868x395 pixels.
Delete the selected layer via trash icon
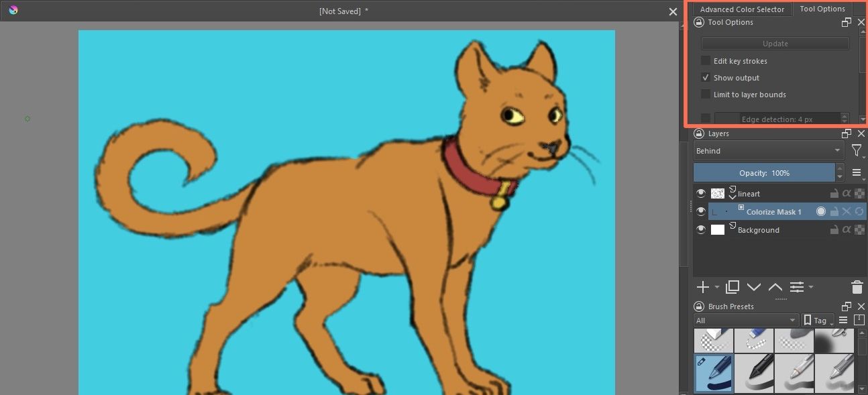tap(857, 287)
